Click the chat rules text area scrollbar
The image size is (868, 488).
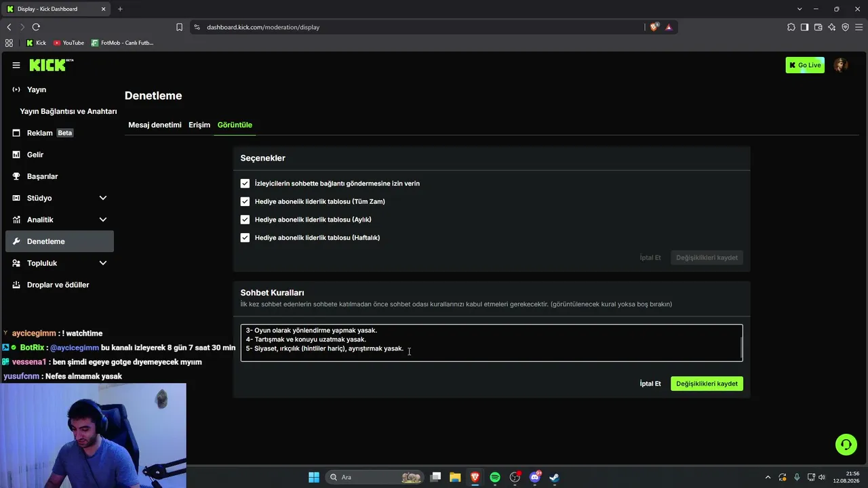click(741, 348)
